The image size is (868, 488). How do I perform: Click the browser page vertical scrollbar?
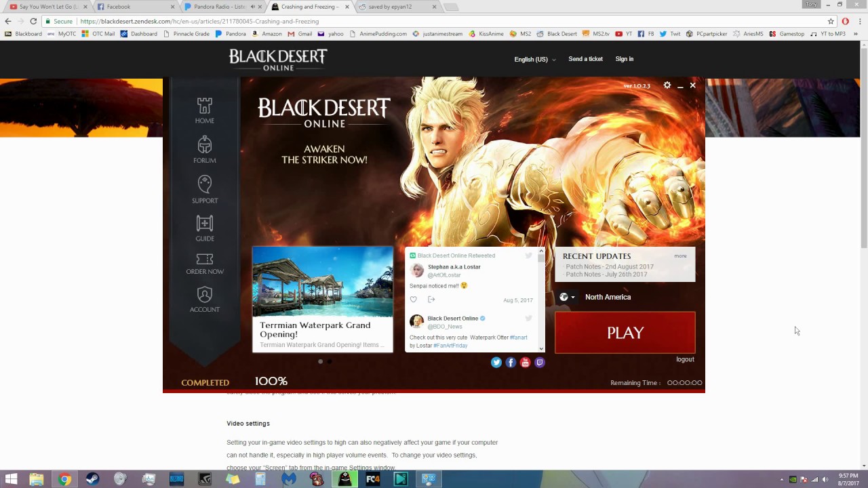863,149
